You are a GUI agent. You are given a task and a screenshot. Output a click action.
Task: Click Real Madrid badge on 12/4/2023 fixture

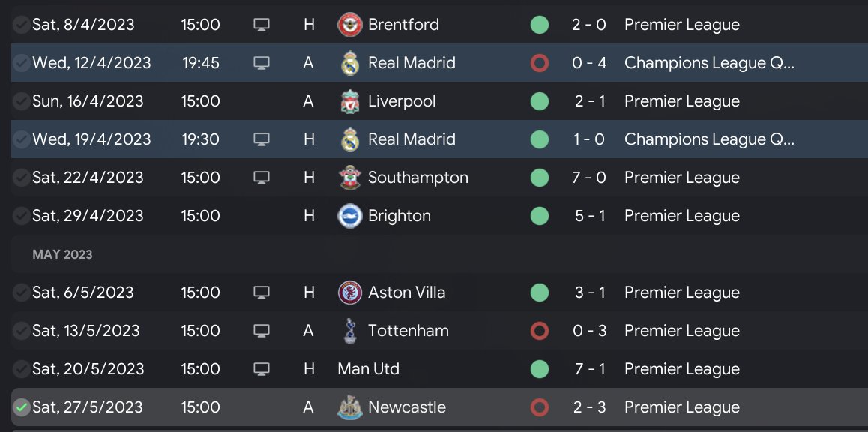click(x=349, y=63)
